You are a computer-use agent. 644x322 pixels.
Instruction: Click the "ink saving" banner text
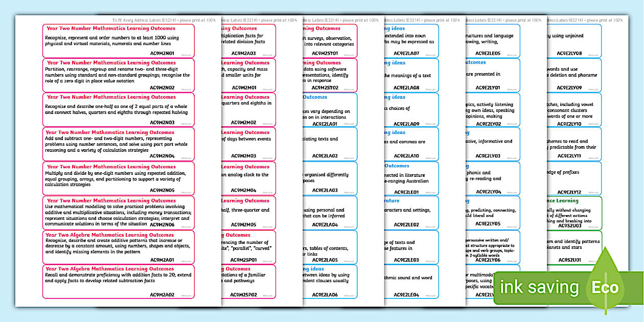click(x=539, y=287)
